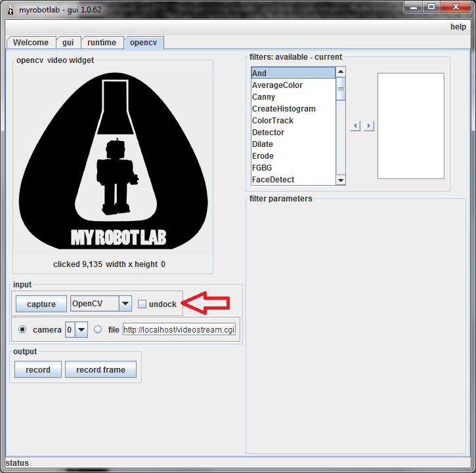Image resolution: width=476 pixels, height=473 pixels.
Task: Click the capture button
Action: tap(41, 304)
